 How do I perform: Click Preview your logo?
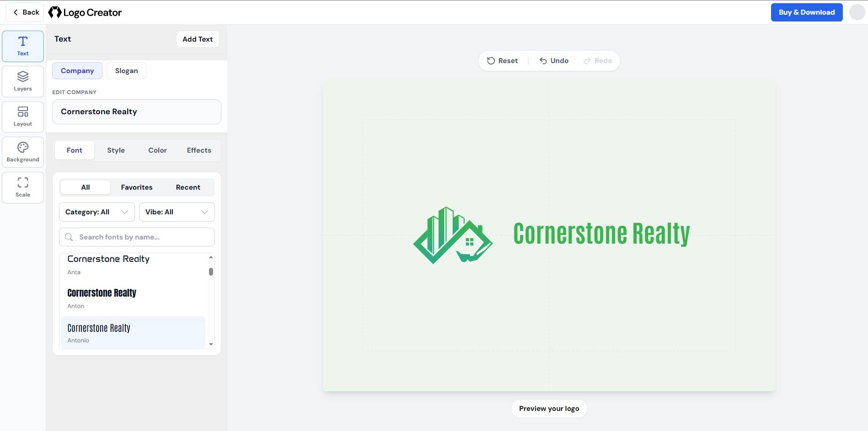pos(549,409)
